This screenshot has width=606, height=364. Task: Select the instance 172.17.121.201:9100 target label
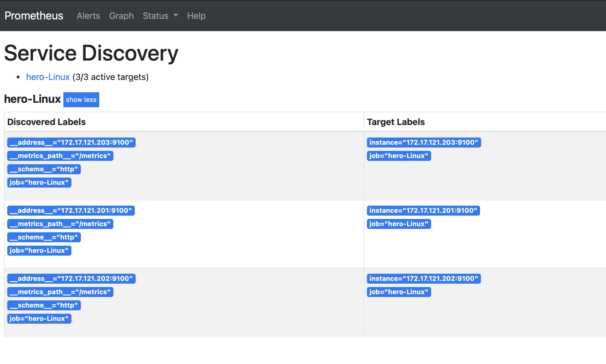point(423,211)
